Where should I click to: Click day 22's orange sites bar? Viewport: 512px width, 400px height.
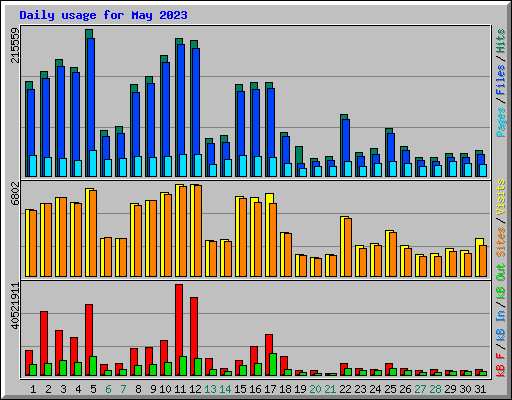348,248
